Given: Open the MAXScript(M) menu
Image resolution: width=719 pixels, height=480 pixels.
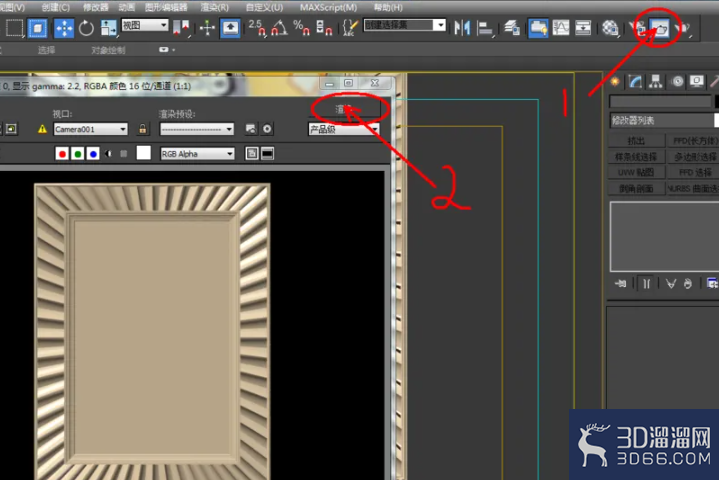Looking at the screenshot, I should (328, 7).
